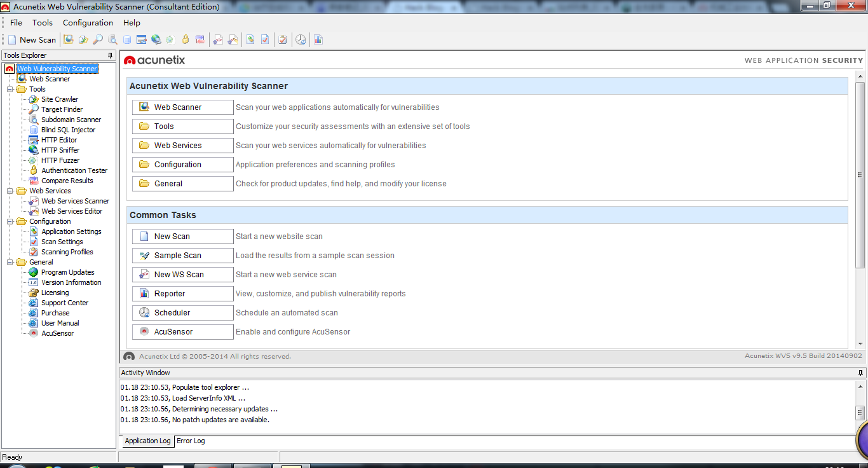
Task: Select Site Crawler in the tree
Action: click(x=60, y=99)
